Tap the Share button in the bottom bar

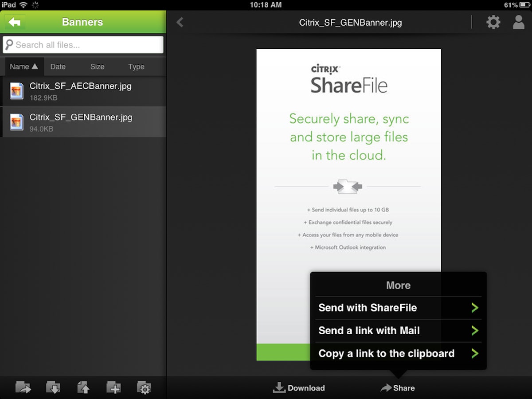pyautogui.click(x=397, y=388)
